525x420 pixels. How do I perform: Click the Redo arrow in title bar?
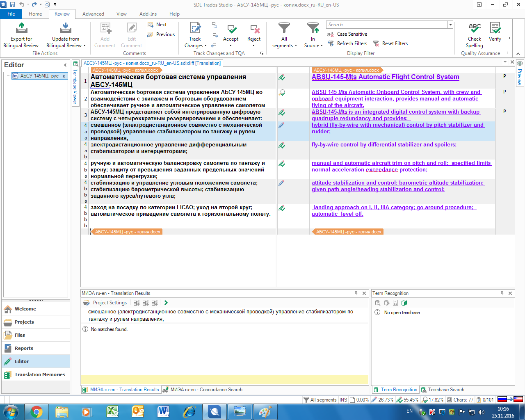[34, 5]
